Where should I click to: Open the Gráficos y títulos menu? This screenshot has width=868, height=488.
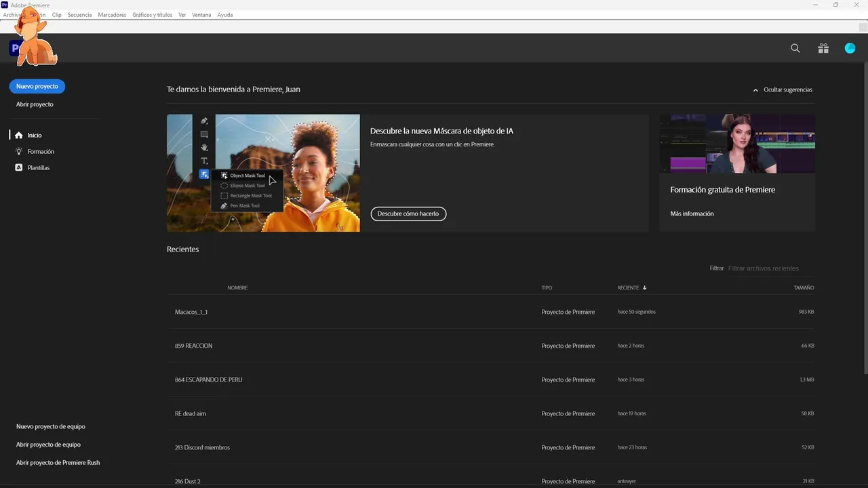pyautogui.click(x=153, y=15)
